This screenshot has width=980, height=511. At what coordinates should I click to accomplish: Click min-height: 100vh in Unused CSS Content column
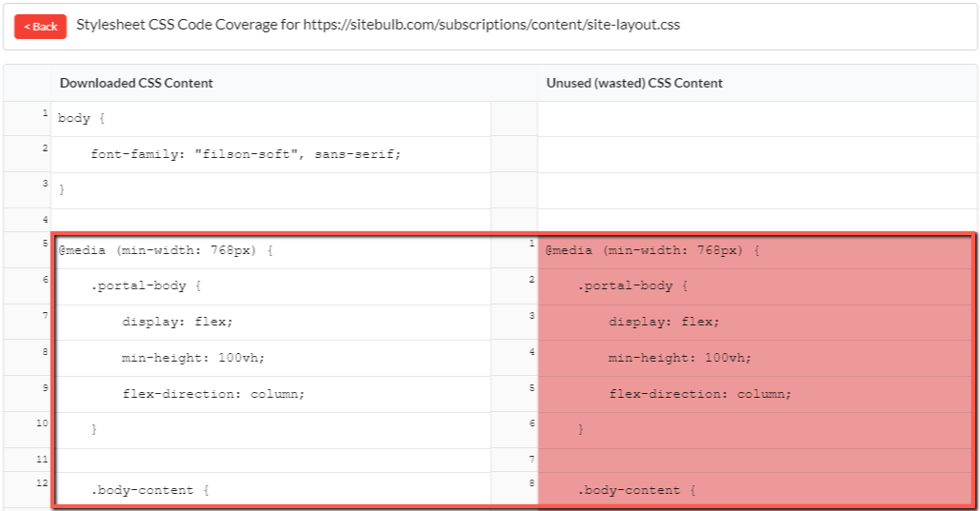[x=680, y=358]
